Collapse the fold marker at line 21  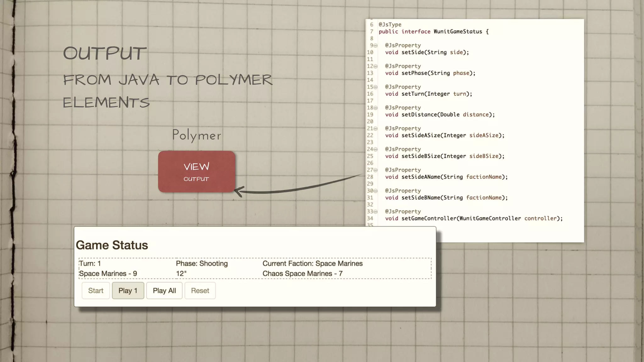(375, 129)
